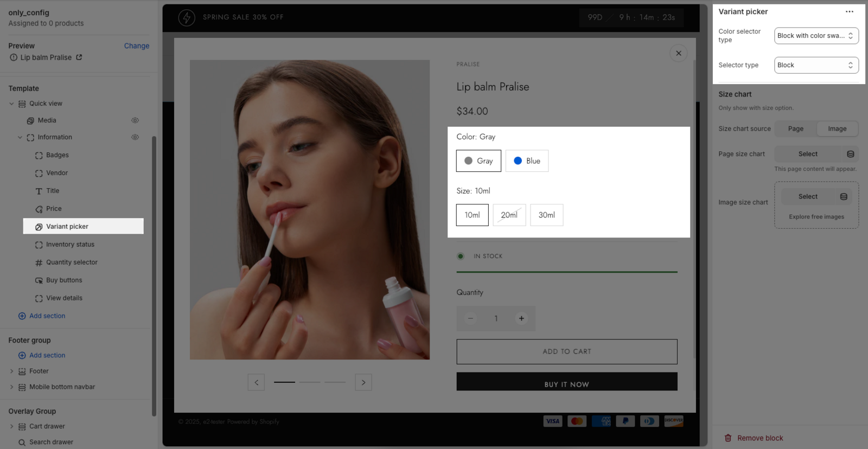The image size is (868, 449).
Task: Click the trash icon for Remove block
Action: pyautogui.click(x=728, y=438)
